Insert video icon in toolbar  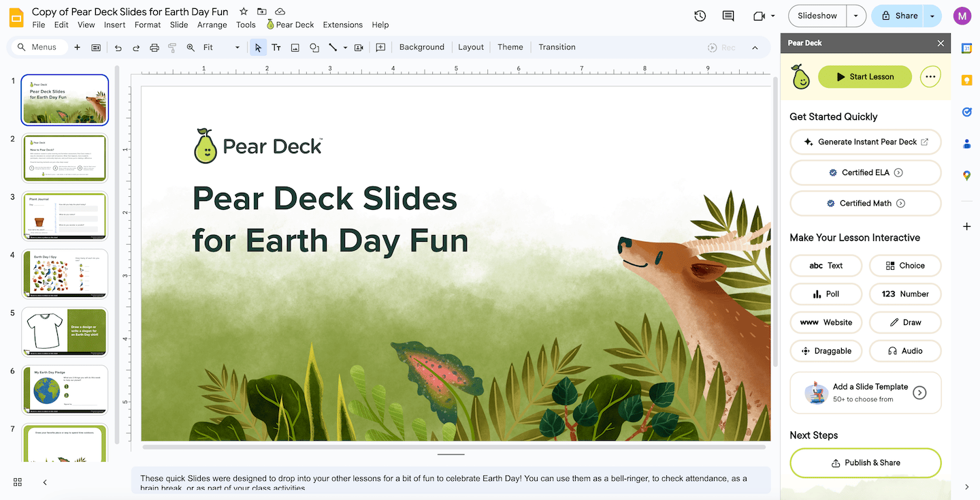(359, 48)
